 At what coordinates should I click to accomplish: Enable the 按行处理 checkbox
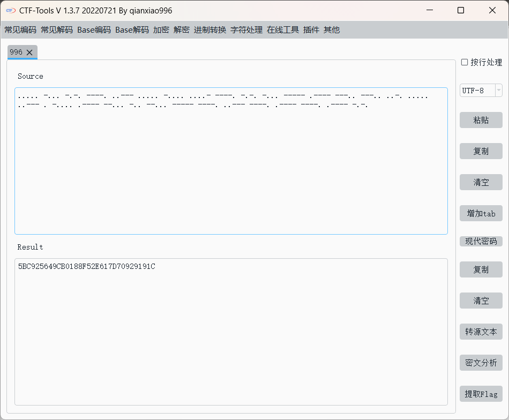click(x=465, y=62)
